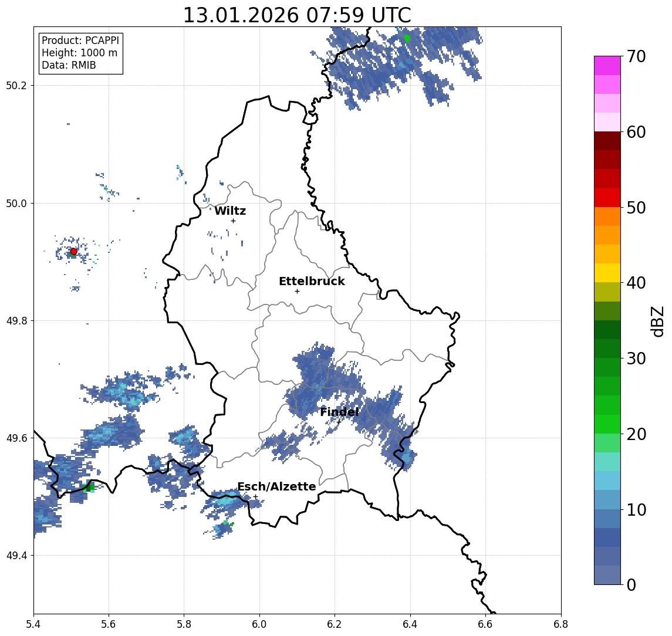Viewport: 672px width, 636px height.
Task: Click the plus marker below Ettelbruck label
Action: (x=297, y=292)
